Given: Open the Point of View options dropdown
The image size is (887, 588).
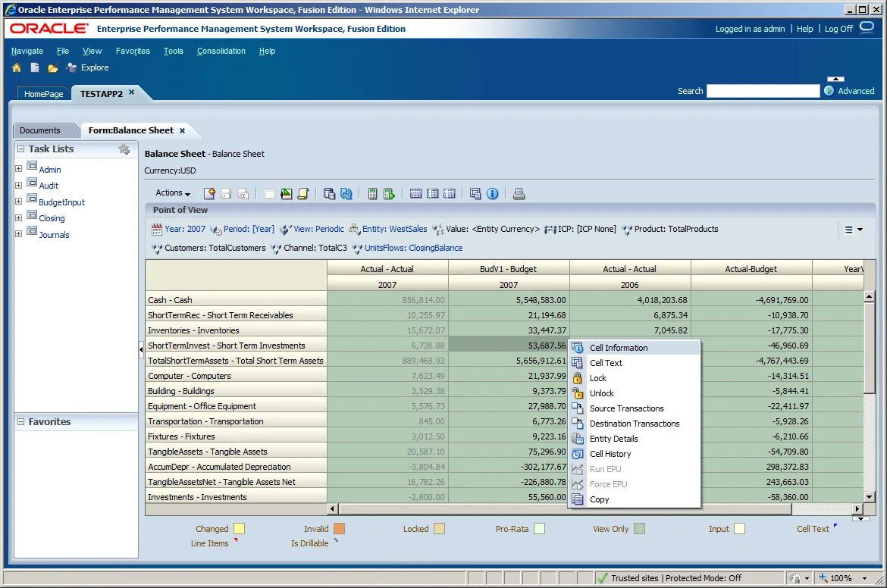Looking at the screenshot, I should (854, 230).
